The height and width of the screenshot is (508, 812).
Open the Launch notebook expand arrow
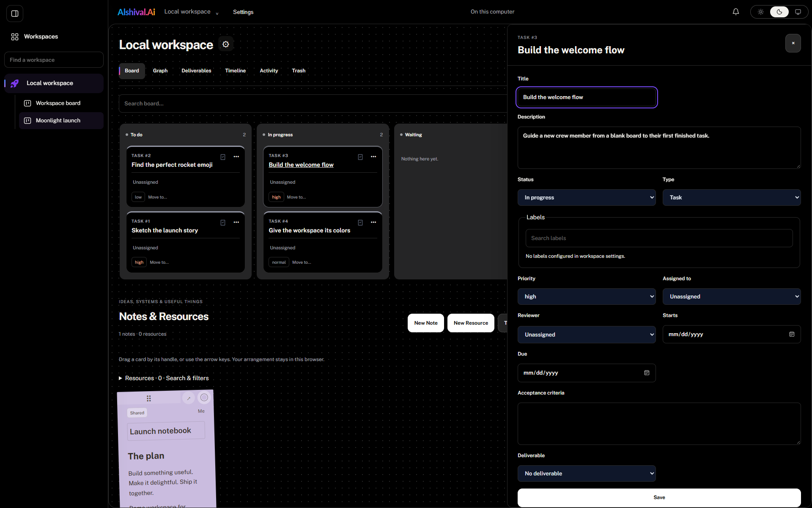pos(189,398)
